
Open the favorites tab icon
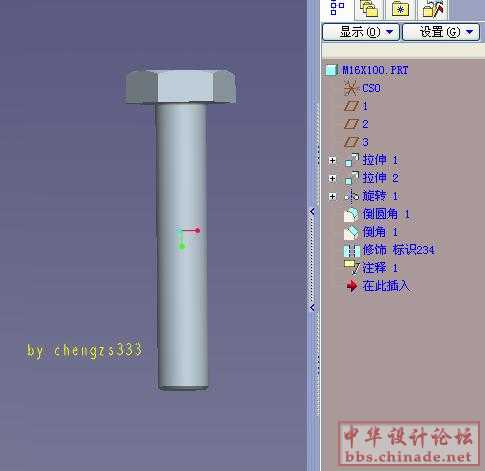(x=433, y=9)
